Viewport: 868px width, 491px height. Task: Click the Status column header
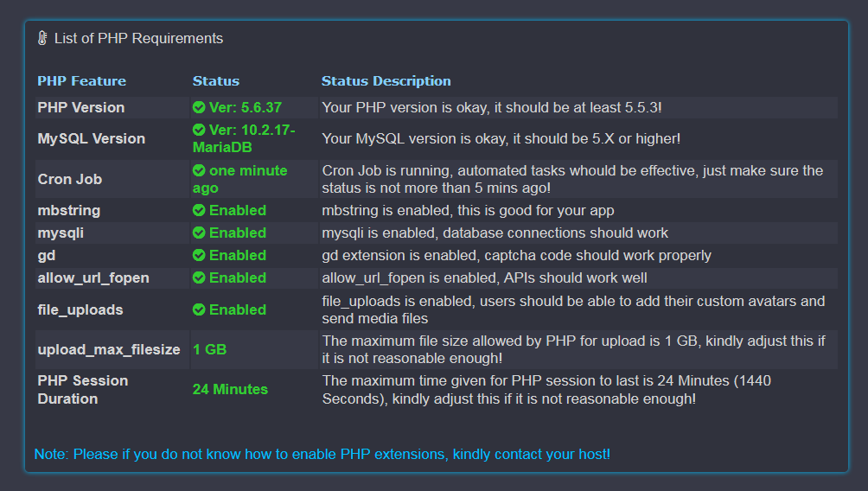[x=216, y=80]
